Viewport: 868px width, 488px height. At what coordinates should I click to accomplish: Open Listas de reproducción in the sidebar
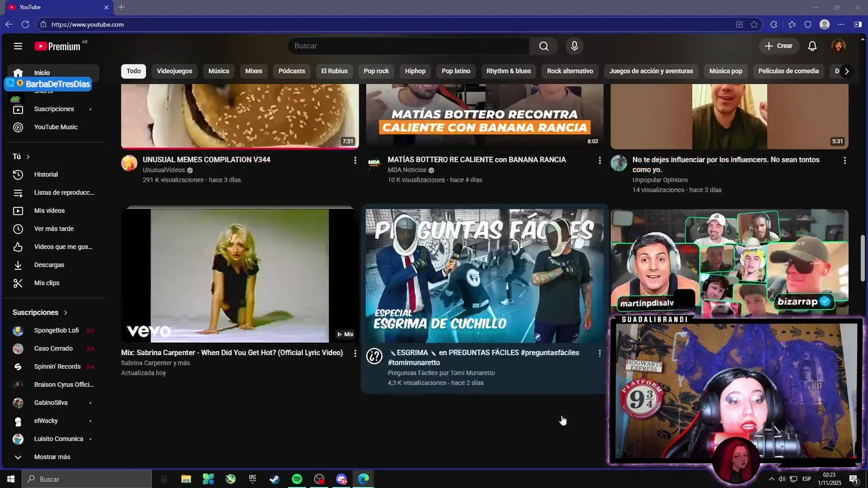(x=54, y=192)
